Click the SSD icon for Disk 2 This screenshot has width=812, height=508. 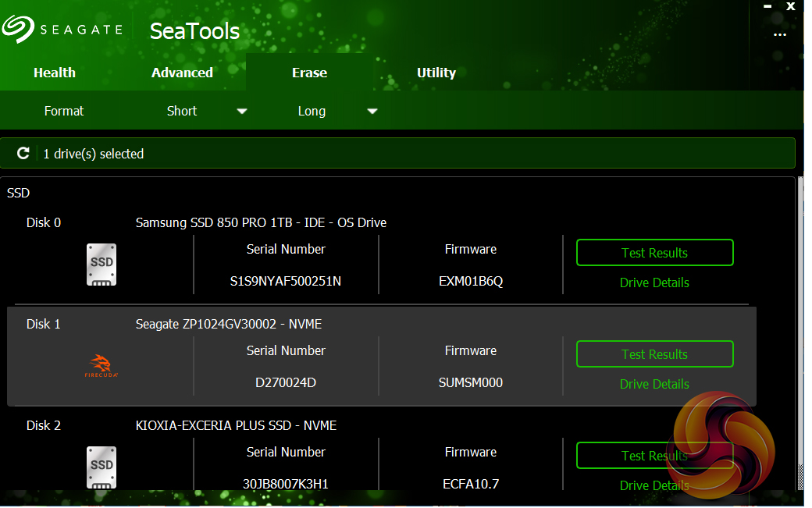101,467
